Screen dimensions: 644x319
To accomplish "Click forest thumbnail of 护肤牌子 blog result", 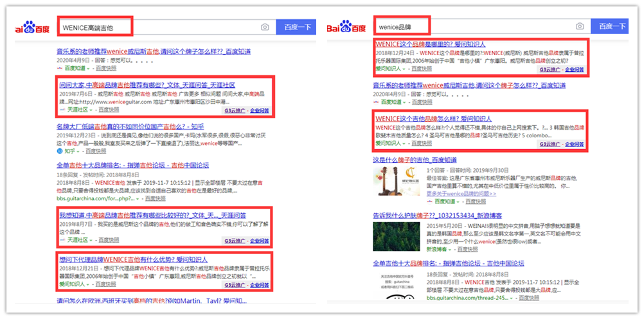I will coord(397,236).
